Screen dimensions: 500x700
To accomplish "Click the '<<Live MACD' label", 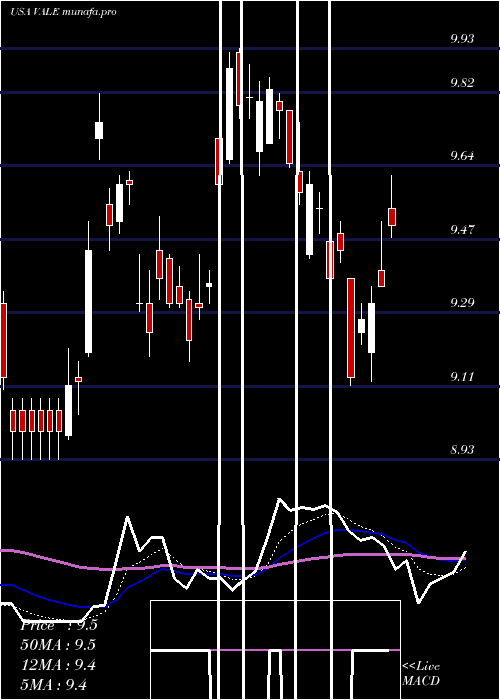I will [421, 673].
